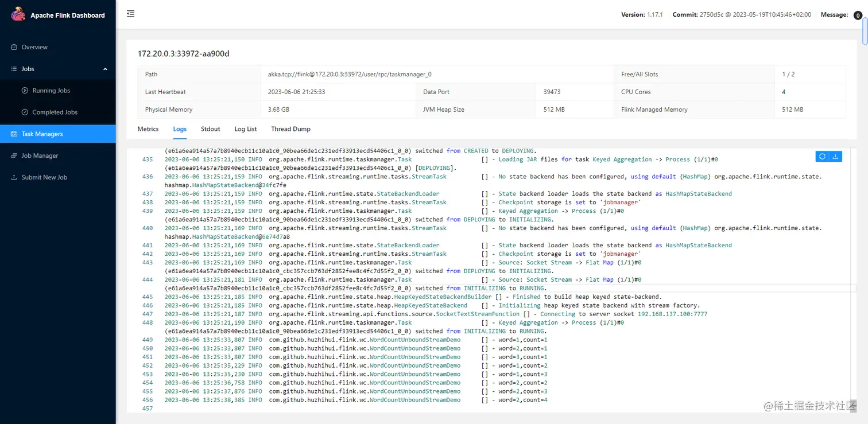Click log line number 448
Image resolution: width=868 pixels, height=424 pixels.
[148, 323]
